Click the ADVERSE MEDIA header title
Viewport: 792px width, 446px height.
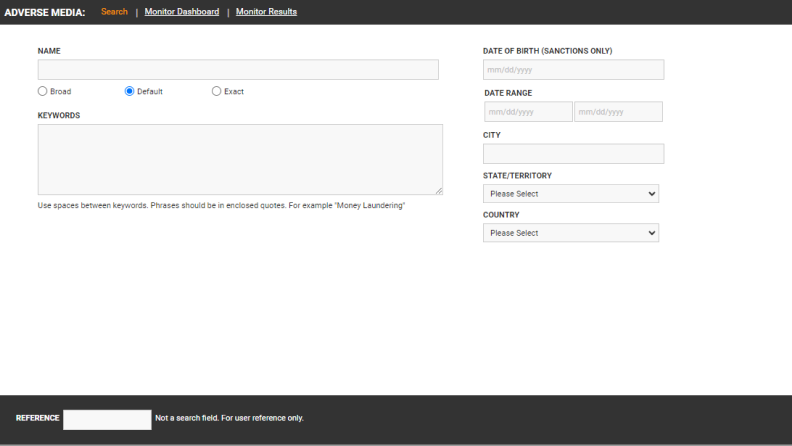point(45,12)
